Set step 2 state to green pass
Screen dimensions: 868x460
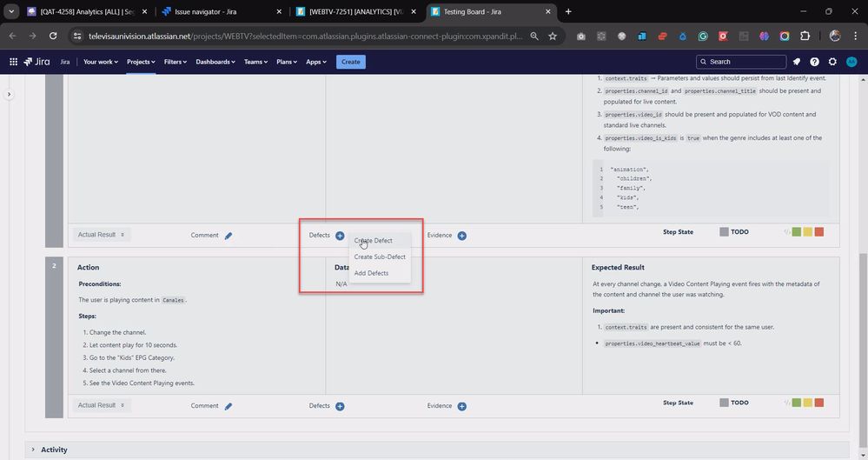click(797, 403)
